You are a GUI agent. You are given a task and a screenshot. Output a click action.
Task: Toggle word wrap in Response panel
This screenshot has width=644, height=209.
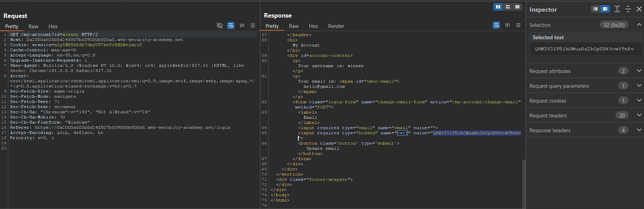(496, 25)
